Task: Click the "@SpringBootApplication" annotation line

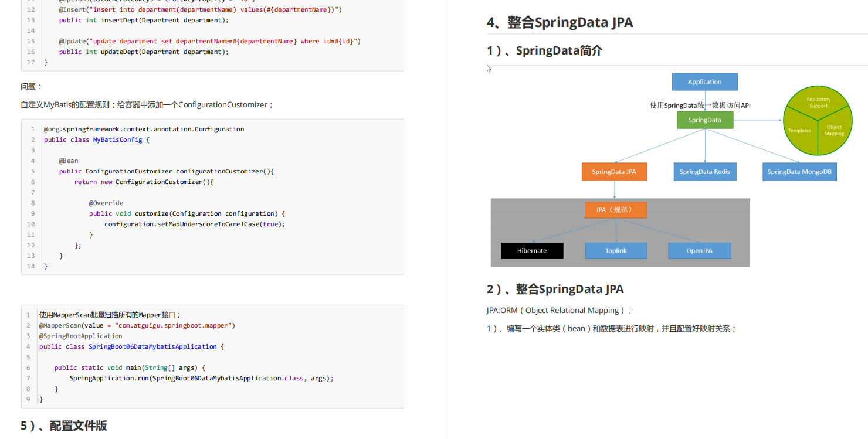Action: (x=81, y=336)
